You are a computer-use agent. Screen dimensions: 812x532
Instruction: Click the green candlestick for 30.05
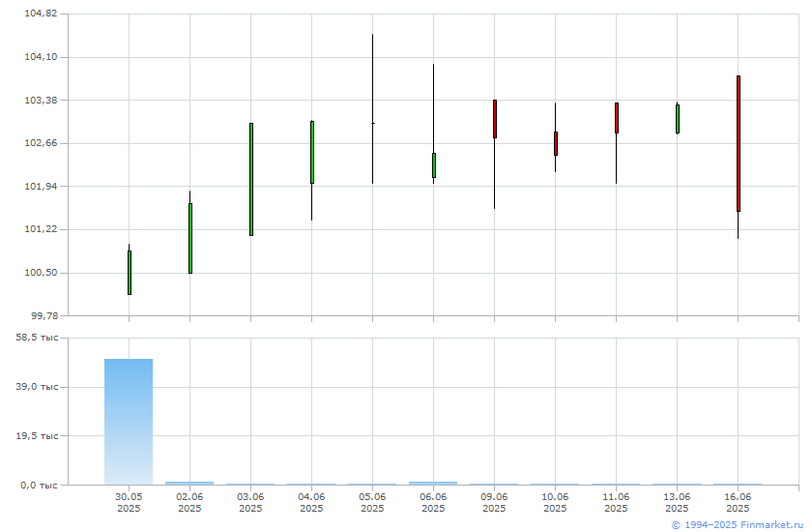point(130,273)
